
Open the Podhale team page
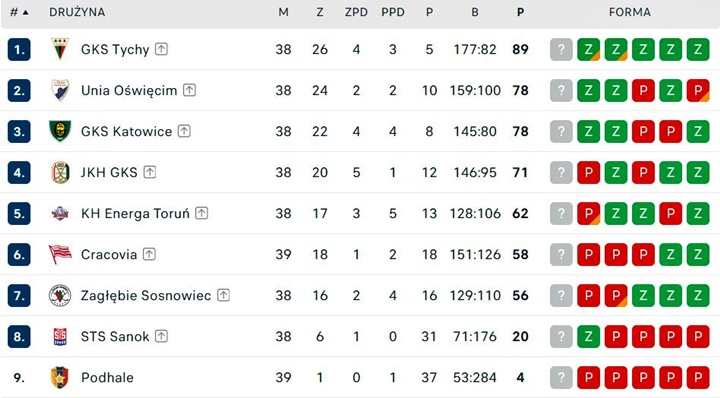tap(107, 377)
